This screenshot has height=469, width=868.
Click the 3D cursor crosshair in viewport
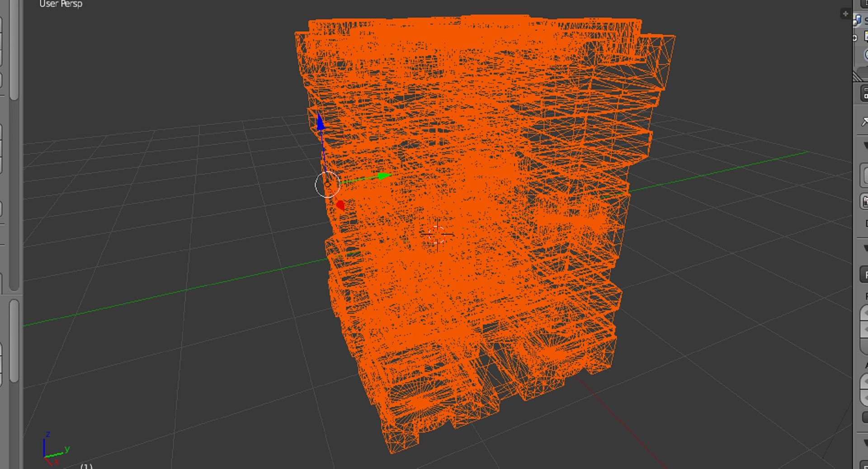click(437, 234)
